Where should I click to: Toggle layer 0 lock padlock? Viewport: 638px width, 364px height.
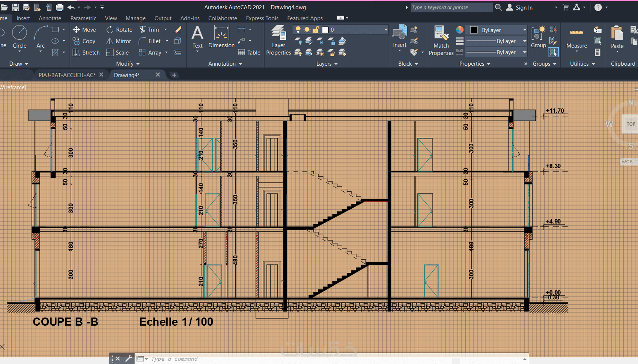tap(316, 30)
